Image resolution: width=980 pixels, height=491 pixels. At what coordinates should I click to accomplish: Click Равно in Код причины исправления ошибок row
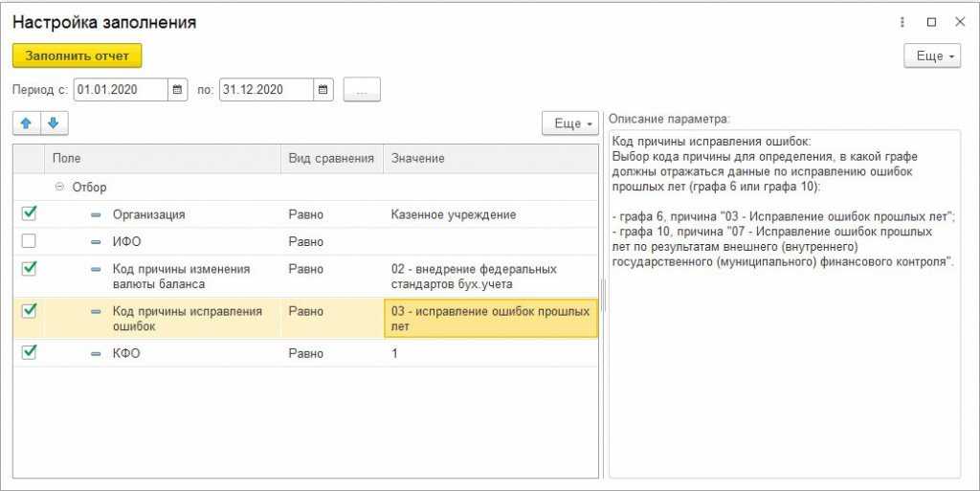(x=305, y=311)
